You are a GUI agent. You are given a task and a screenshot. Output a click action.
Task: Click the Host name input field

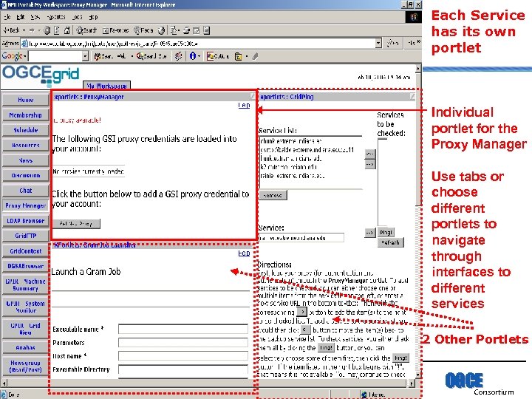[183, 355]
